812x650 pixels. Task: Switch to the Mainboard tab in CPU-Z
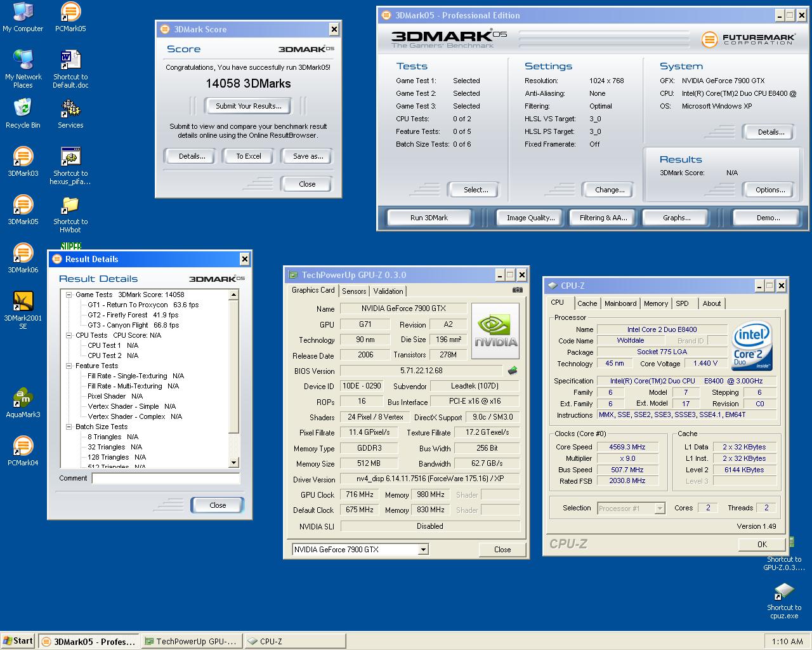tap(620, 303)
